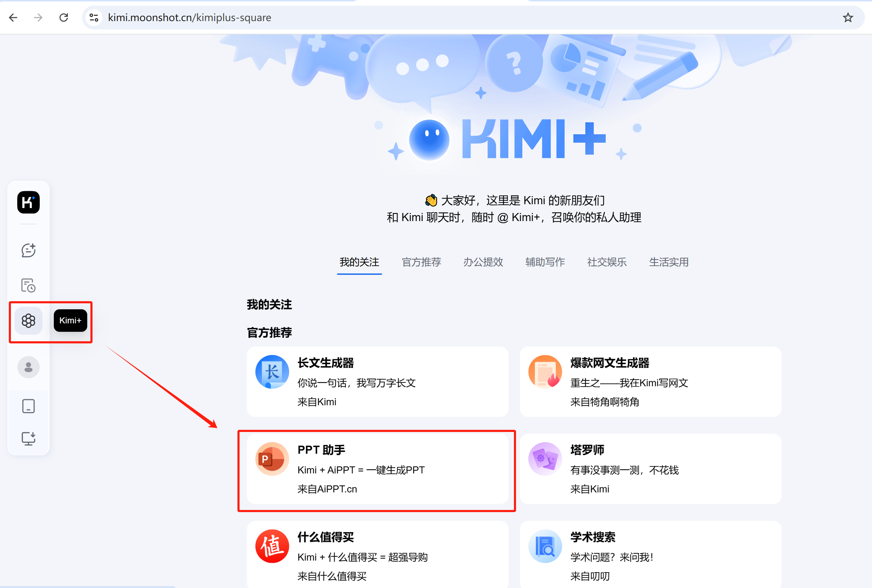Image resolution: width=872 pixels, height=588 pixels.
Task: Click the text 学术问题？来问我！
Action: coord(612,557)
